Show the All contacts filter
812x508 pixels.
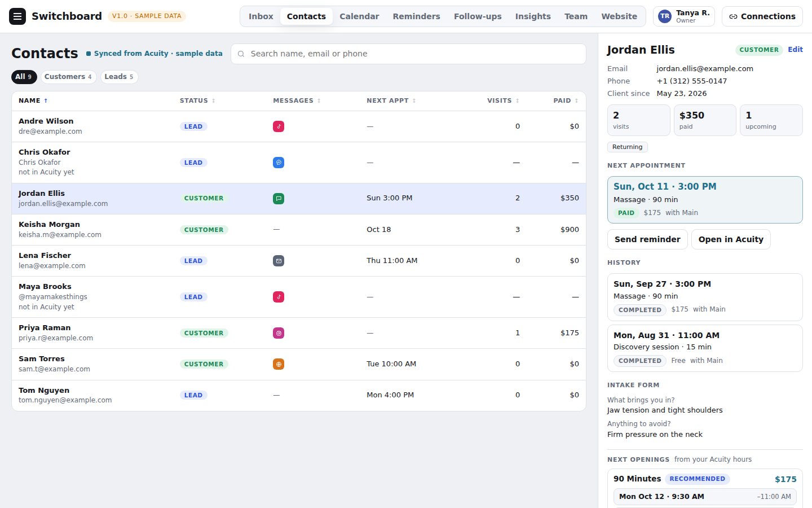pos(24,77)
